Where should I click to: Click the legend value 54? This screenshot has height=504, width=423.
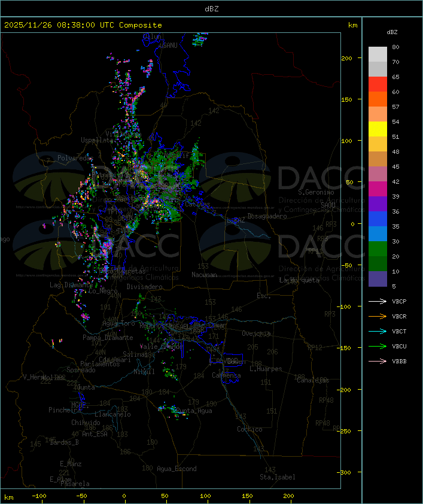(395, 122)
